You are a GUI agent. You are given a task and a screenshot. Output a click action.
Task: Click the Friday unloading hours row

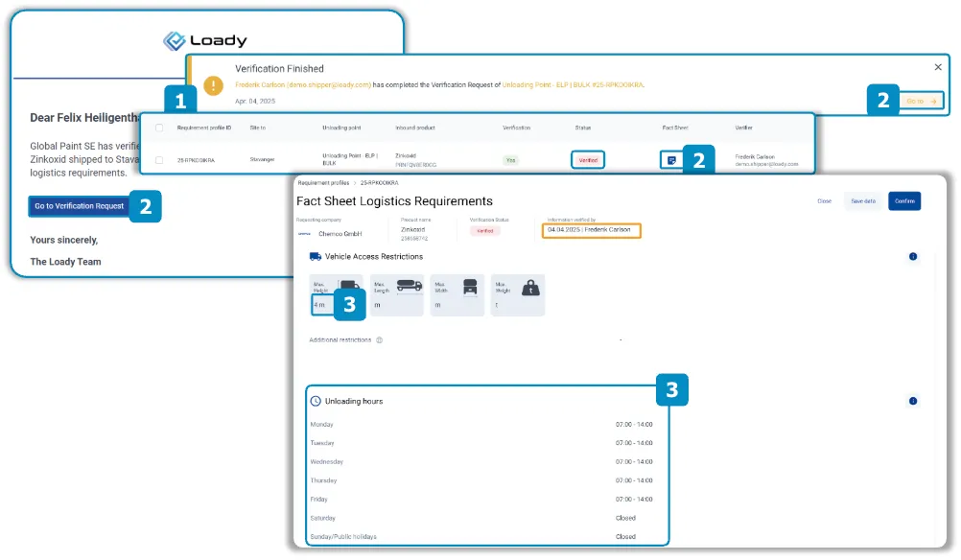[x=481, y=500]
